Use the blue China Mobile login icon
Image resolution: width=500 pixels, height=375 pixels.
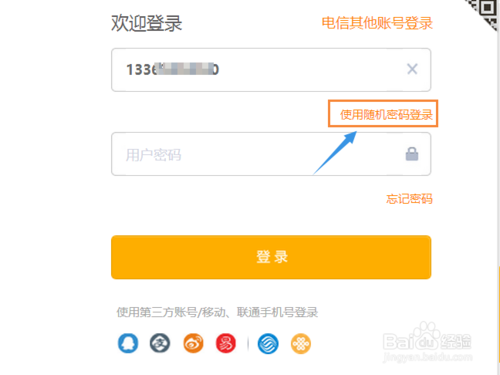pos(268,343)
